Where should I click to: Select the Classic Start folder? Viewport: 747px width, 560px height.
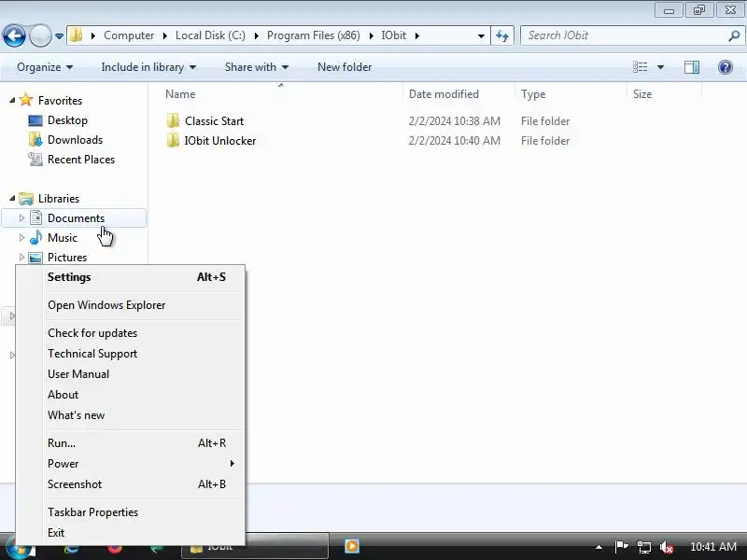(214, 121)
